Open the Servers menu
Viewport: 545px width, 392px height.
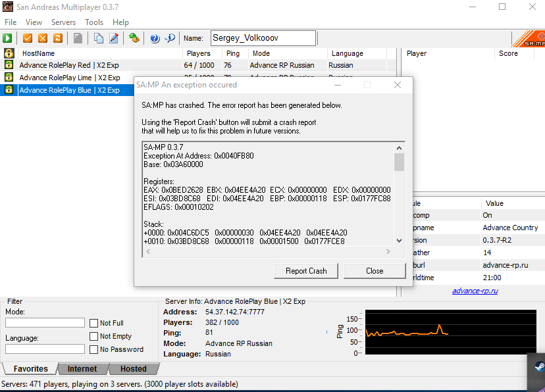point(63,22)
